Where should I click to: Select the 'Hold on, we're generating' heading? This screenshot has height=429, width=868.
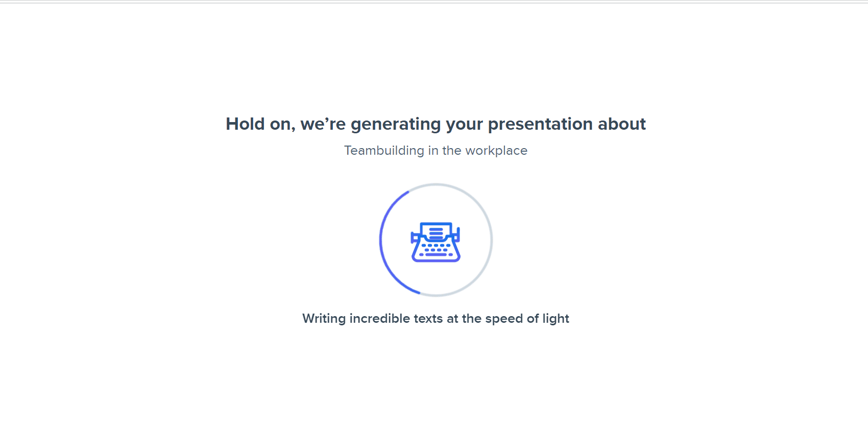tap(436, 124)
